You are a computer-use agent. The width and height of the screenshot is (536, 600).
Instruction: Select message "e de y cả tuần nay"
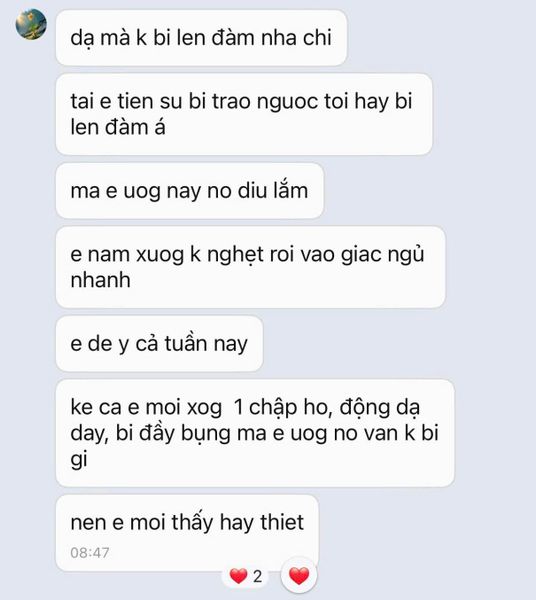[160, 344]
